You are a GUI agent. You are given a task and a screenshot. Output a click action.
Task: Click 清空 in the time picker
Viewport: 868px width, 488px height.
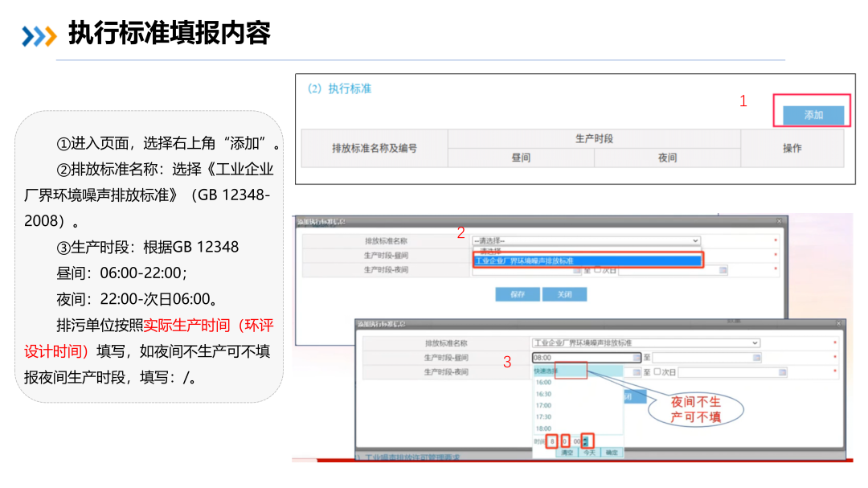pos(567,453)
